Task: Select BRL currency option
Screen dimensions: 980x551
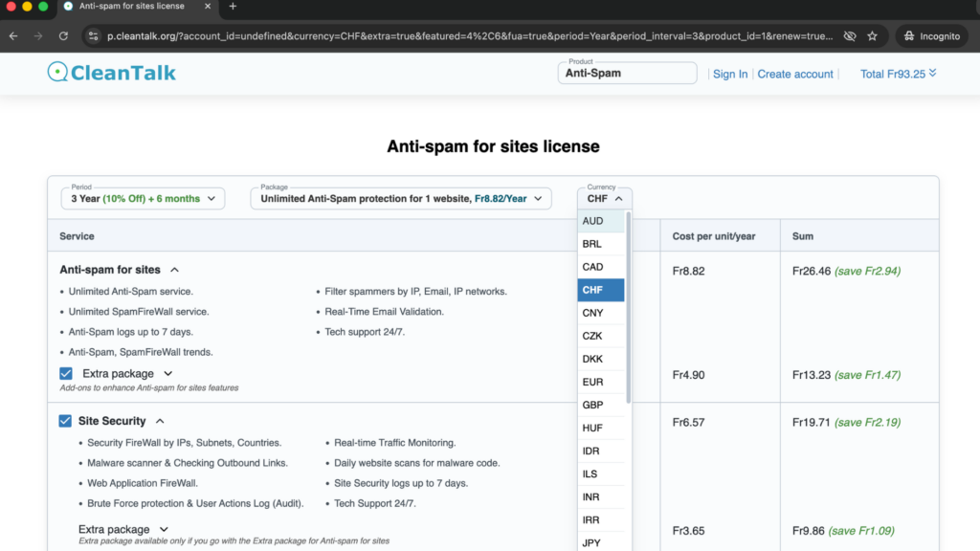Action: (x=601, y=244)
